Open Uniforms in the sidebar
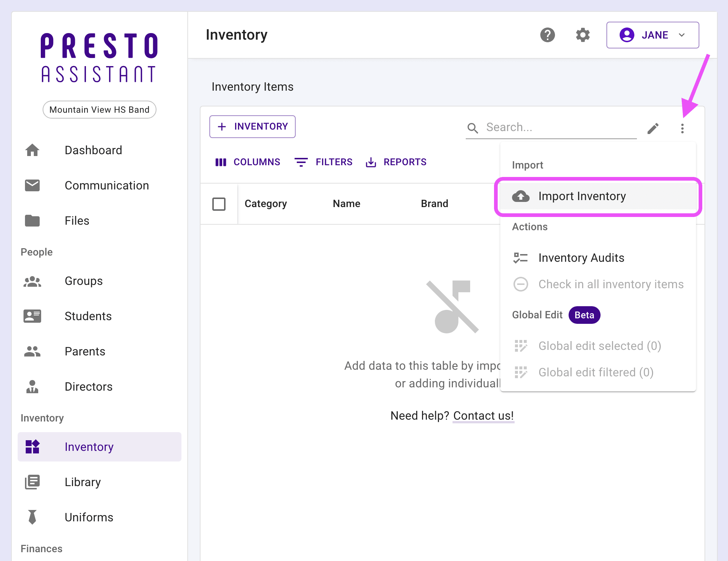 click(89, 517)
